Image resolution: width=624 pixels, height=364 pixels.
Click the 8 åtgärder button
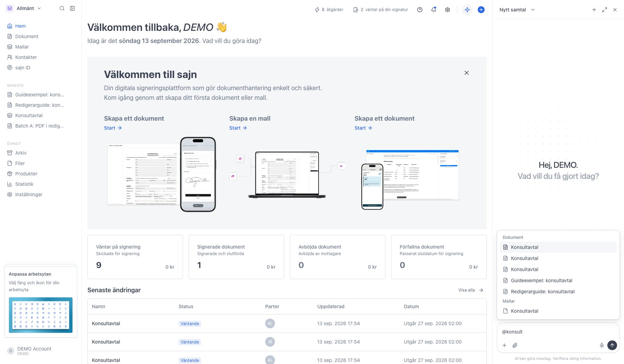[x=329, y=10]
